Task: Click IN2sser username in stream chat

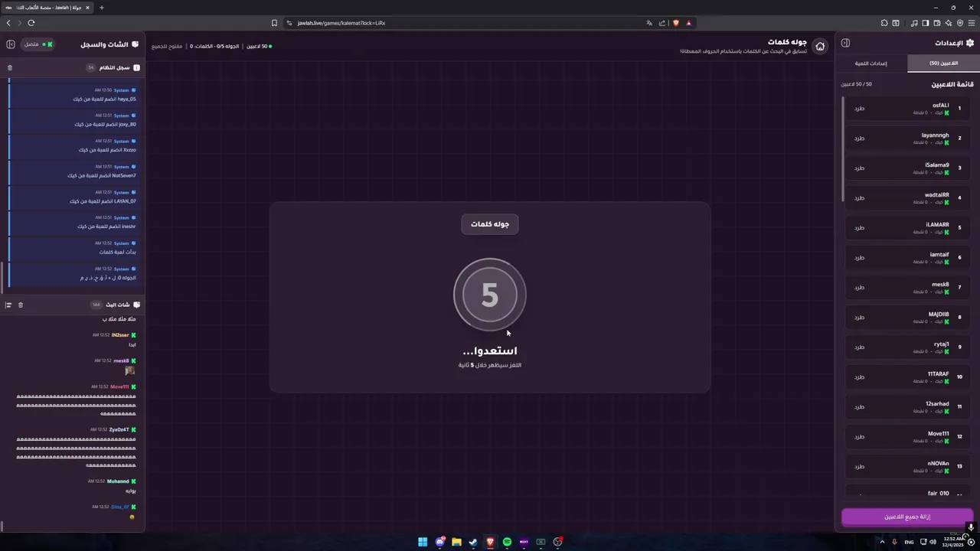Action: (120, 335)
